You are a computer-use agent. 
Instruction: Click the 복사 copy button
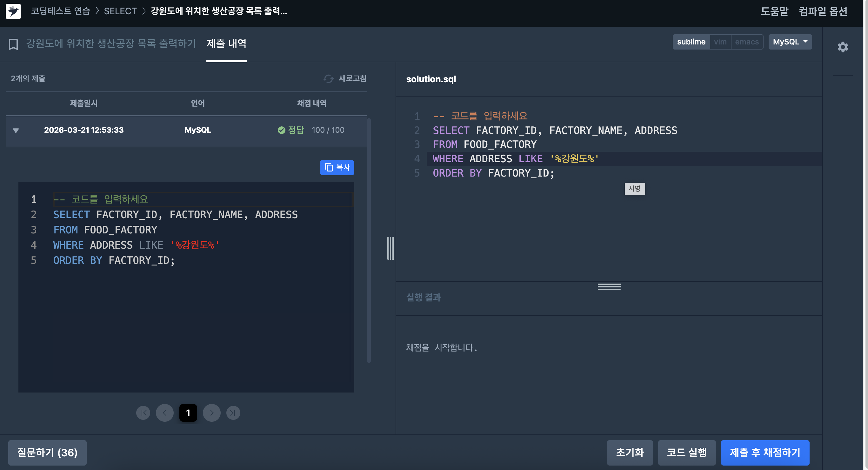(x=337, y=167)
